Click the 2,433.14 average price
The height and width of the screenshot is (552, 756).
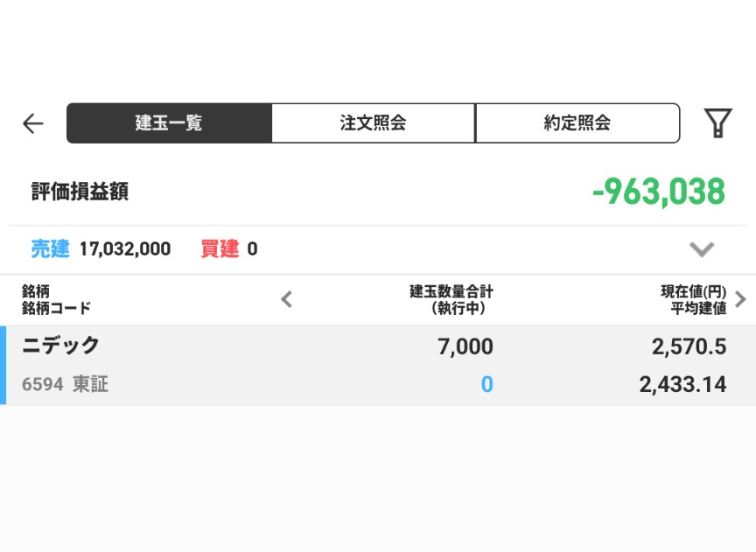tap(682, 384)
